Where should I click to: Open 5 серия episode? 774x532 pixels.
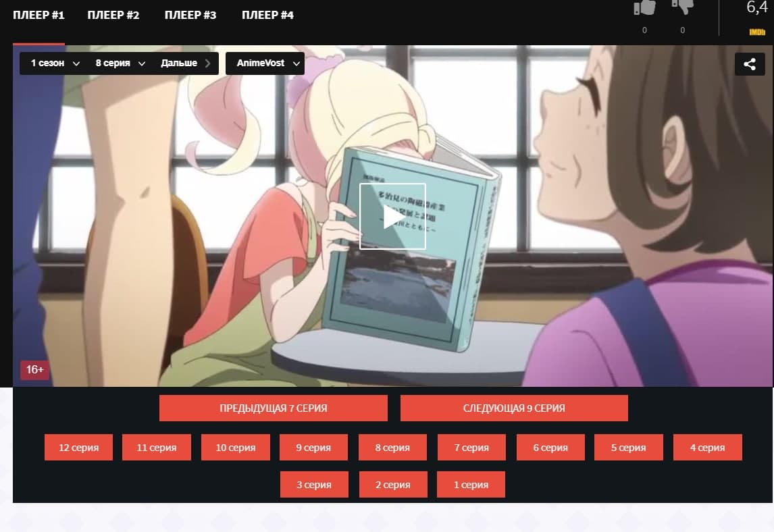(x=628, y=448)
